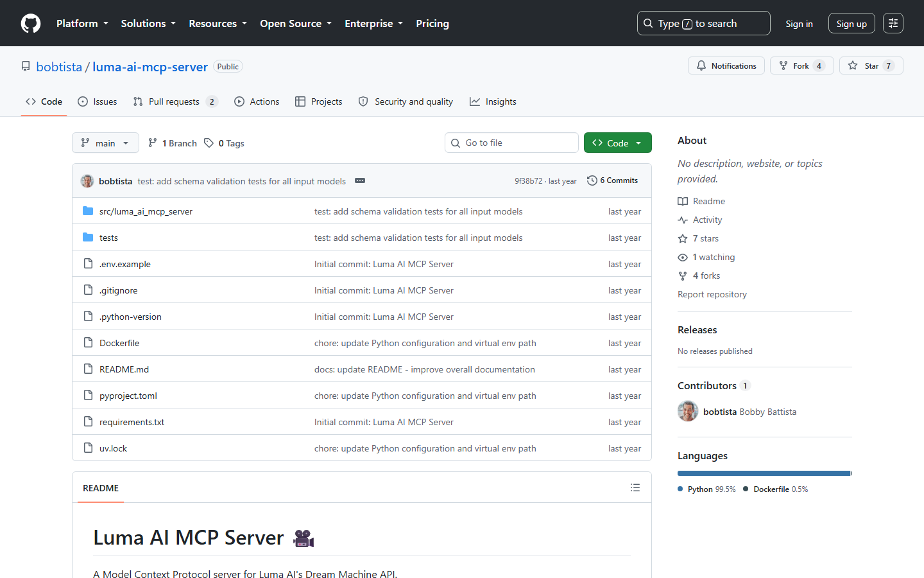Click the forks icon in About
The width and height of the screenshot is (924, 578).
pyautogui.click(x=683, y=276)
